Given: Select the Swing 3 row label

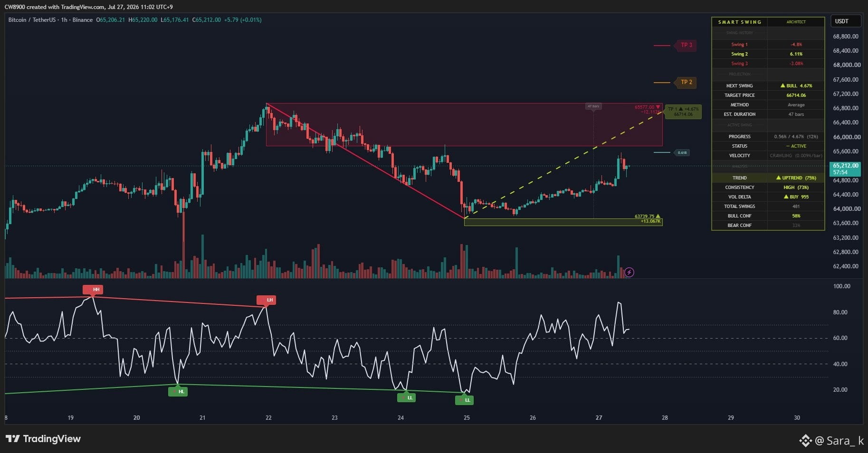Looking at the screenshot, I should point(739,64).
